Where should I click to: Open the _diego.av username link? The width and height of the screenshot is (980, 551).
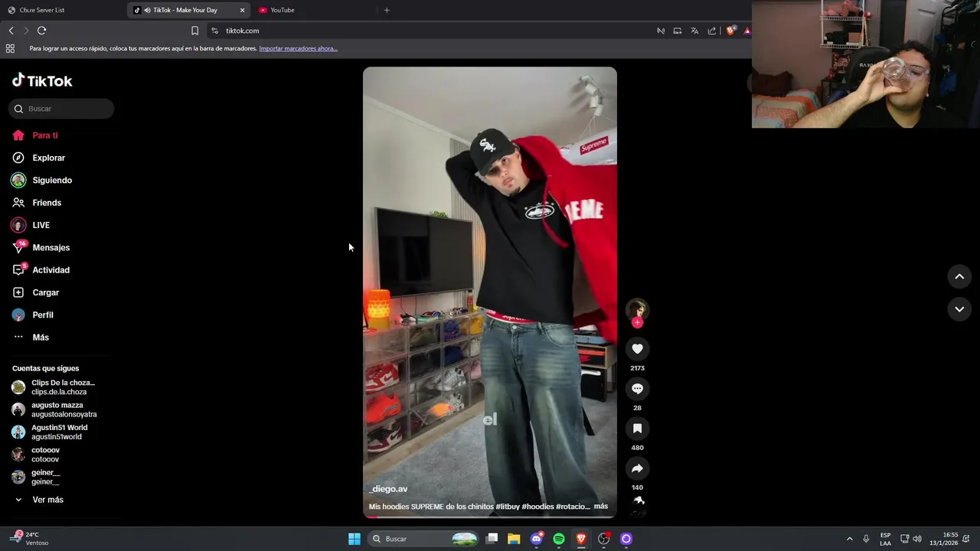(388, 489)
